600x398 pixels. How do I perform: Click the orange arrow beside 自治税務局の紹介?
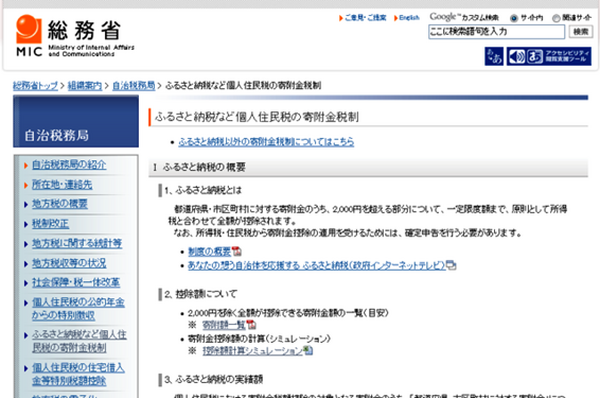(x=26, y=165)
